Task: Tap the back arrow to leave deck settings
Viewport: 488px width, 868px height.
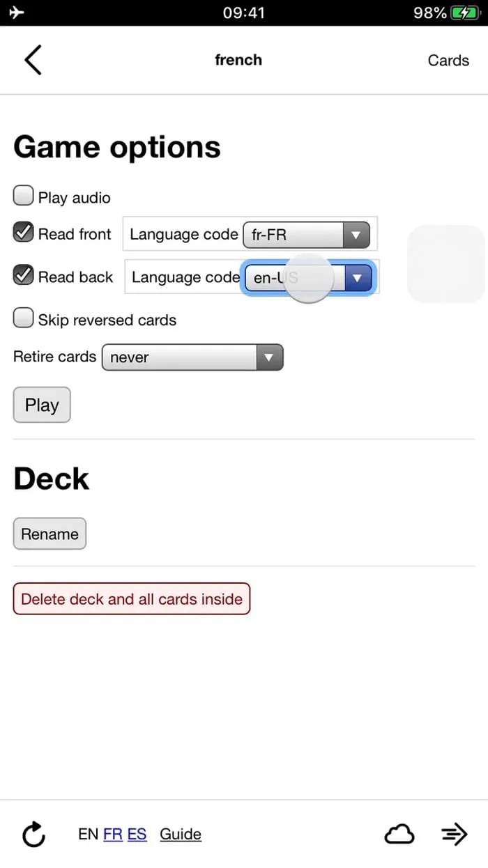Action: (x=32, y=60)
